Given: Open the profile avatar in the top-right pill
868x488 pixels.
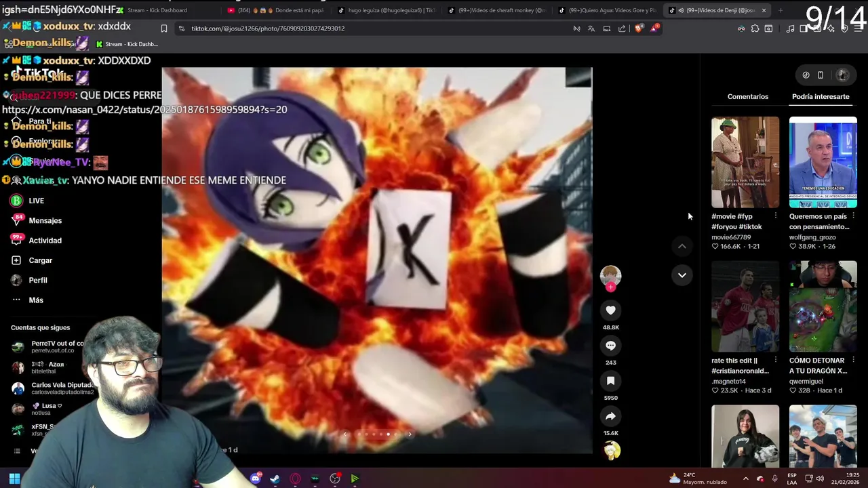Looking at the screenshot, I should (x=843, y=75).
